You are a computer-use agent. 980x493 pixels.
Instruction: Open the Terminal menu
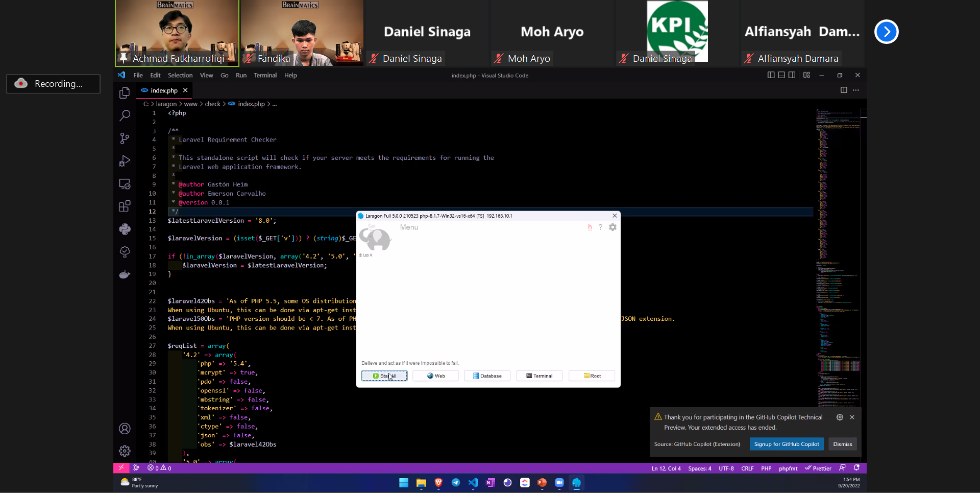pos(265,75)
